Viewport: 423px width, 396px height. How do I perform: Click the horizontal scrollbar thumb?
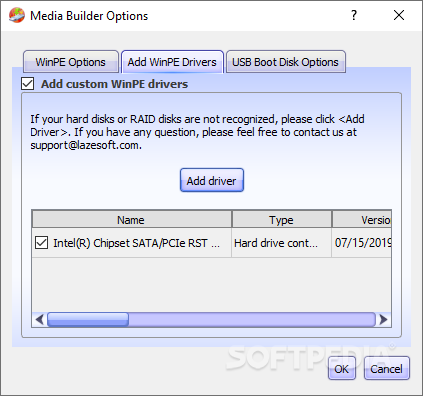tap(88, 319)
